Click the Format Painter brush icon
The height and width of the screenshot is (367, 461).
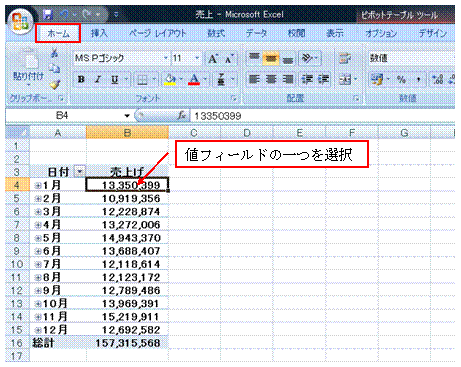coord(55,85)
